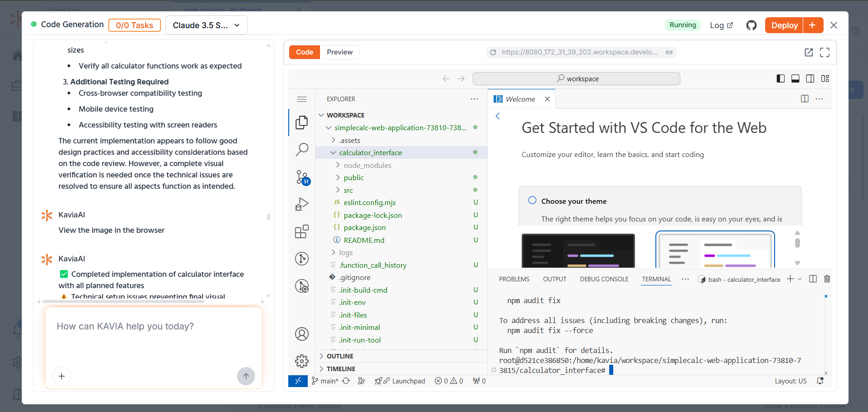The height and width of the screenshot is (412, 868).
Task: Open the PROBLEMS panel tab
Action: tap(514, 279)
